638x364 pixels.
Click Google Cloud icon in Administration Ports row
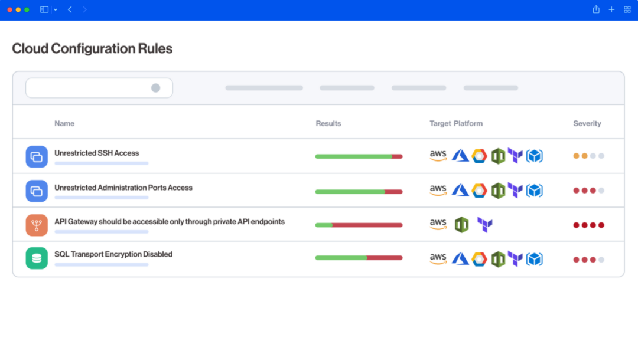[479, 191]
